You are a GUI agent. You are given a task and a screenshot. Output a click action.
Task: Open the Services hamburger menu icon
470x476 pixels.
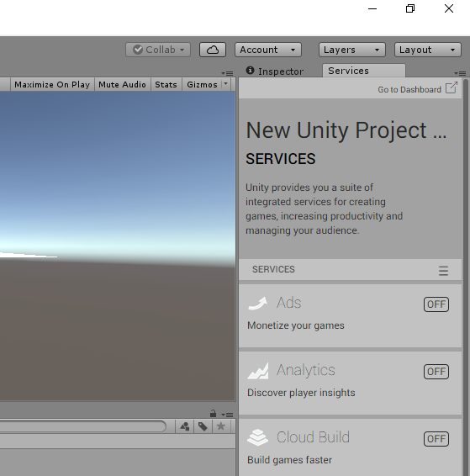pos(443,271)
